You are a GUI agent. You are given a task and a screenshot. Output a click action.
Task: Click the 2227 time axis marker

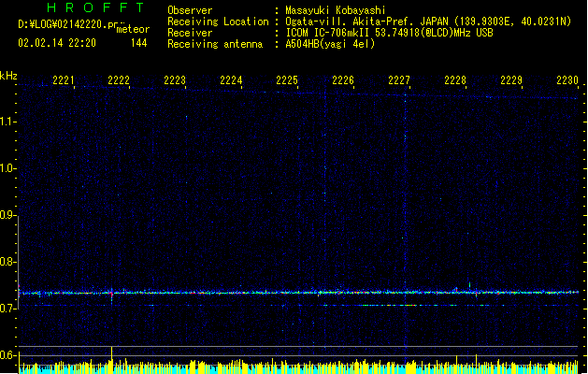tap(399, 80)
